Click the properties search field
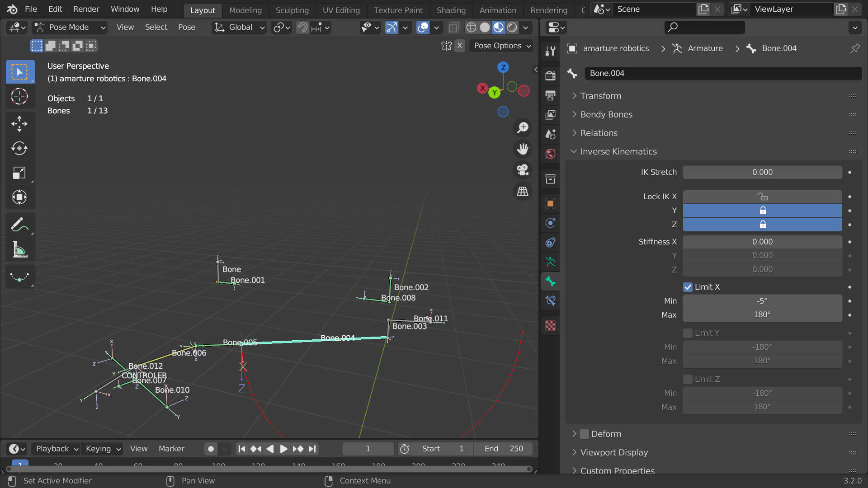This screenshot has height=488, width=868. point(704,27)
